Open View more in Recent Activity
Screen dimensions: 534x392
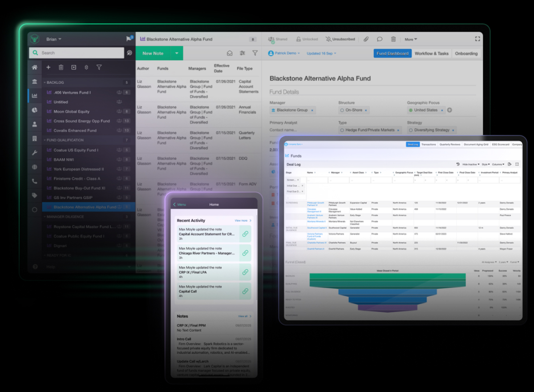tap(242, 220)
